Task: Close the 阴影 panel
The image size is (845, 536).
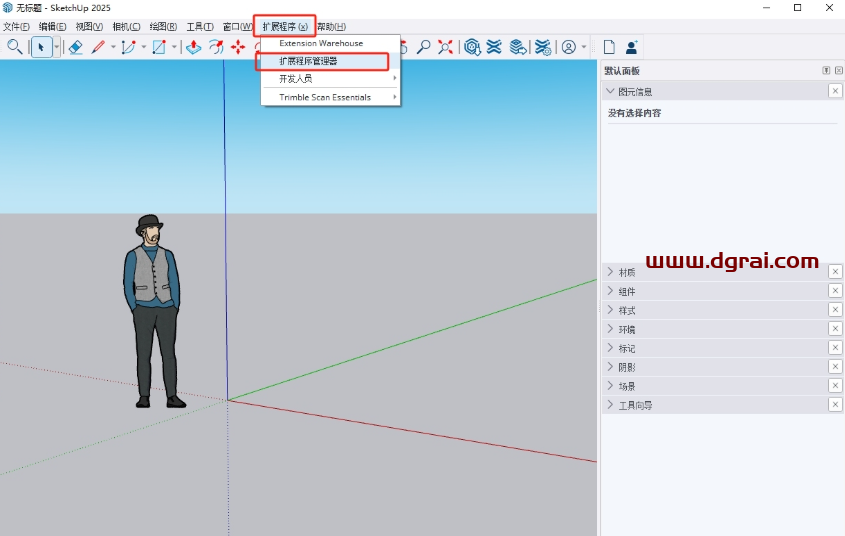Action: 835,366
